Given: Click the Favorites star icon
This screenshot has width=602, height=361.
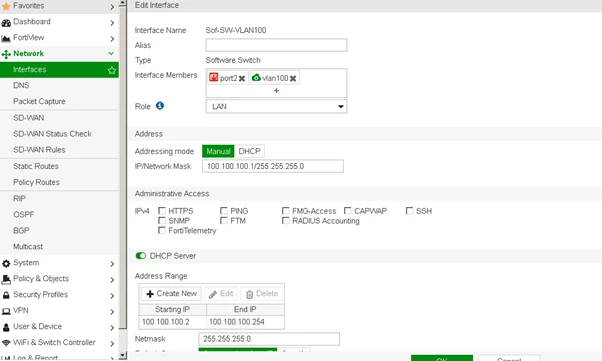Looking at the screenshot, I should point(6,6).
